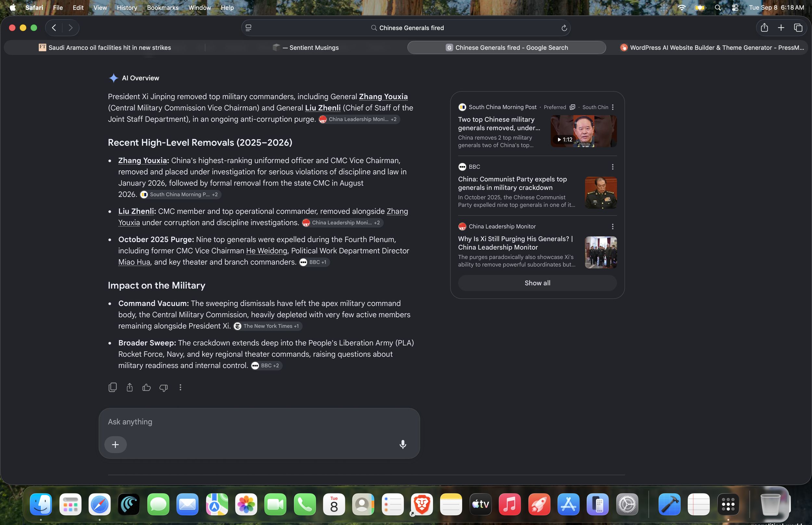812x525 pixels.
Task: Reload the page with the refresh icon
Action: 564,28
